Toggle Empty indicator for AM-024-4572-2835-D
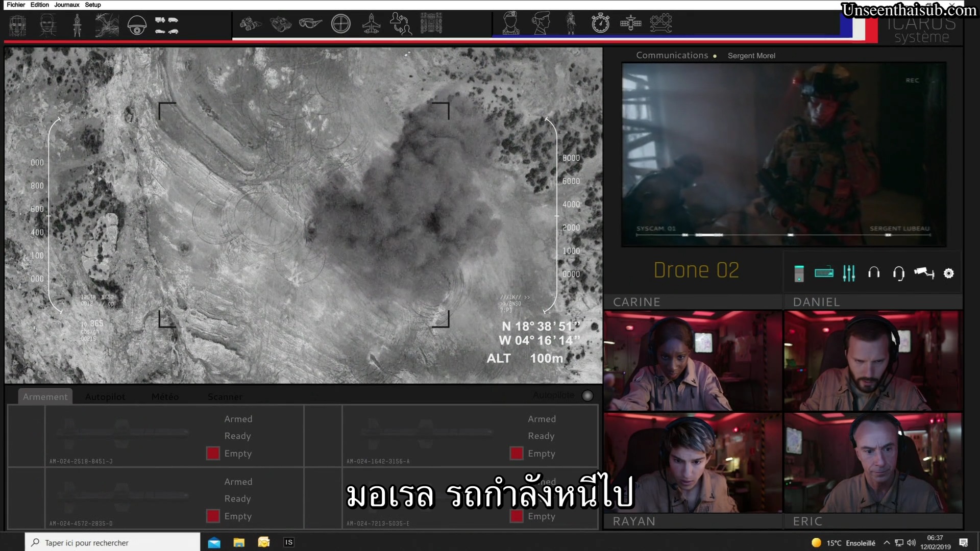The width and height of the screenshot is (980, 551). click(213, 516)
